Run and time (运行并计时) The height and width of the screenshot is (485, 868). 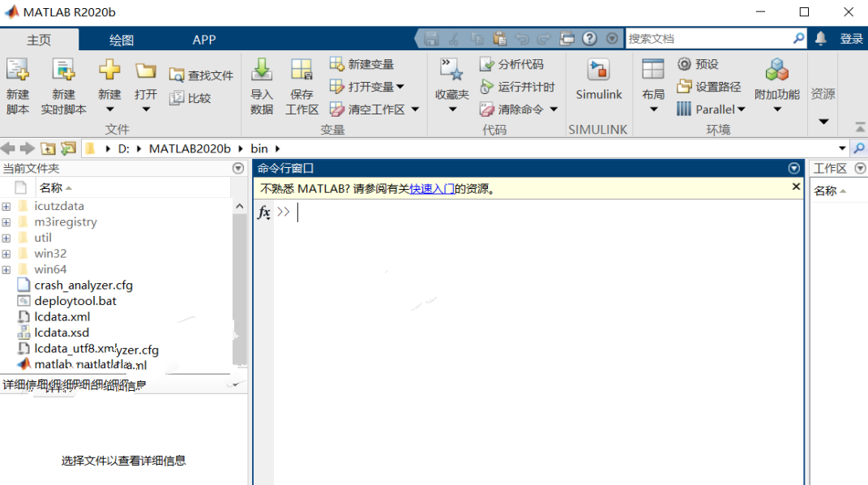pyautogui.click(x=517, y=87)
